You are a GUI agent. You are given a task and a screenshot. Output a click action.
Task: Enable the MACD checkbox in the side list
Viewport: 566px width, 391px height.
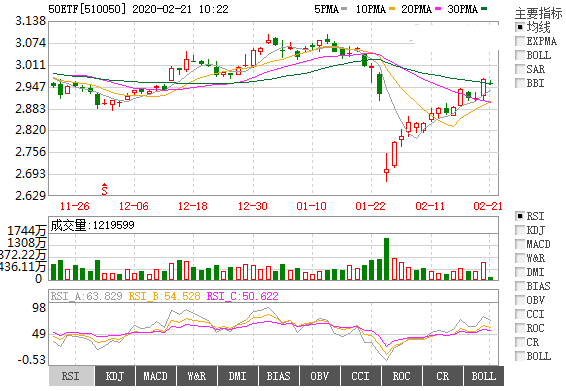click(x=520, y=244)
